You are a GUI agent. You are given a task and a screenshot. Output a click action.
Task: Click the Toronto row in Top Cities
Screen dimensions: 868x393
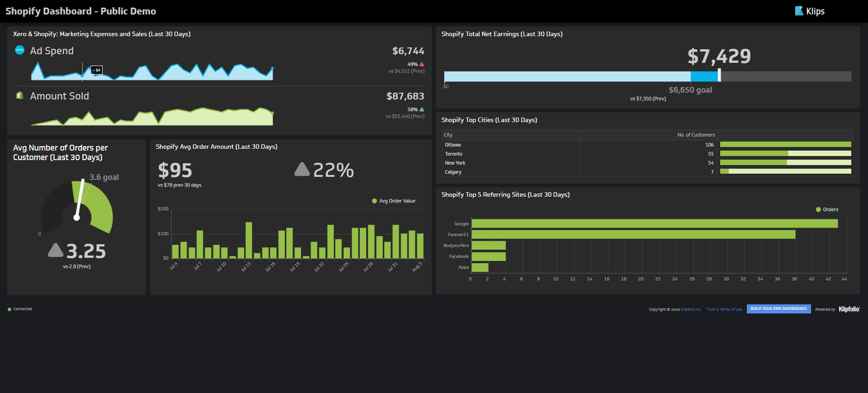click(648, 154)
